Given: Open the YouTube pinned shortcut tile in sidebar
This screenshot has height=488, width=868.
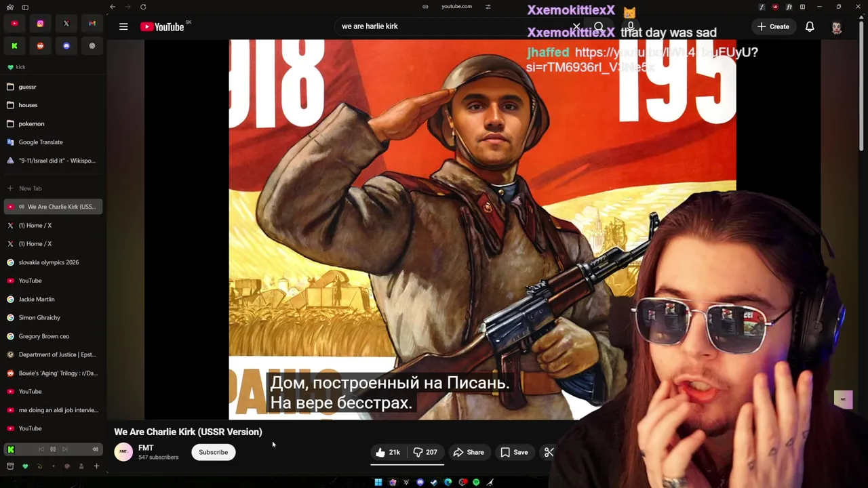Looking at the screenshot, I should 14,24.
